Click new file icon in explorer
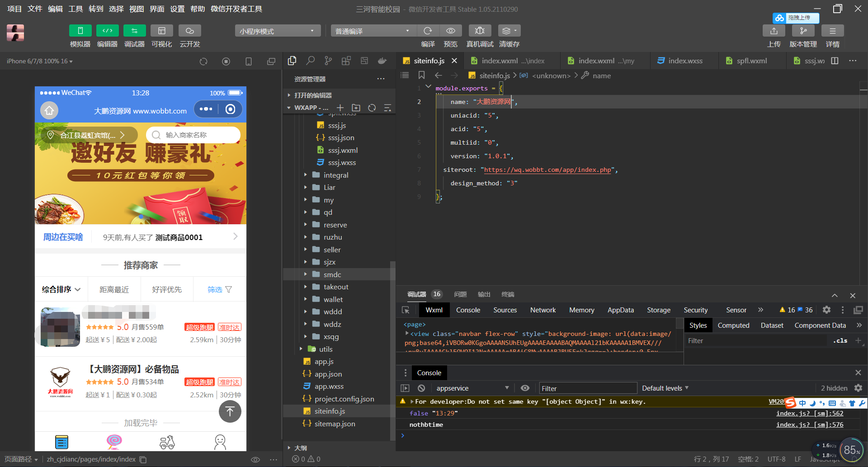 (x=340, y=108)
